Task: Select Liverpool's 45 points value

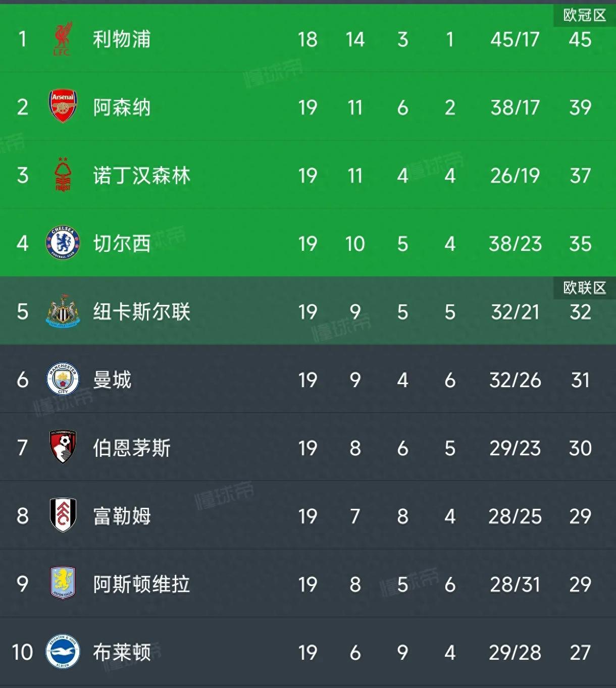Action: (580, 39)
